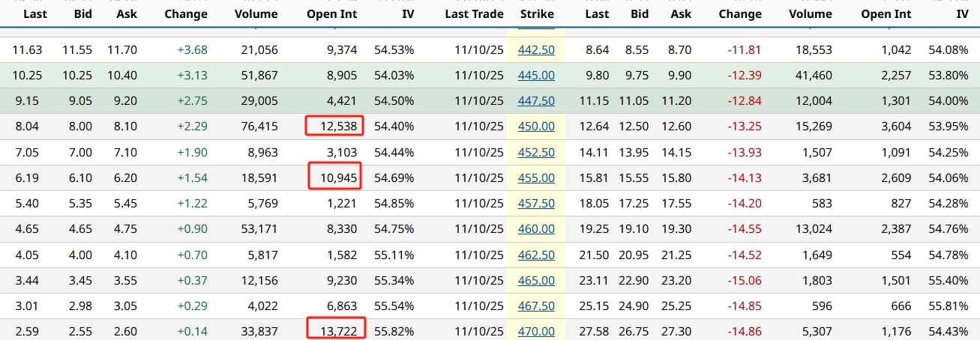Open the 442.50 strike link

click(x=536, y=50)
